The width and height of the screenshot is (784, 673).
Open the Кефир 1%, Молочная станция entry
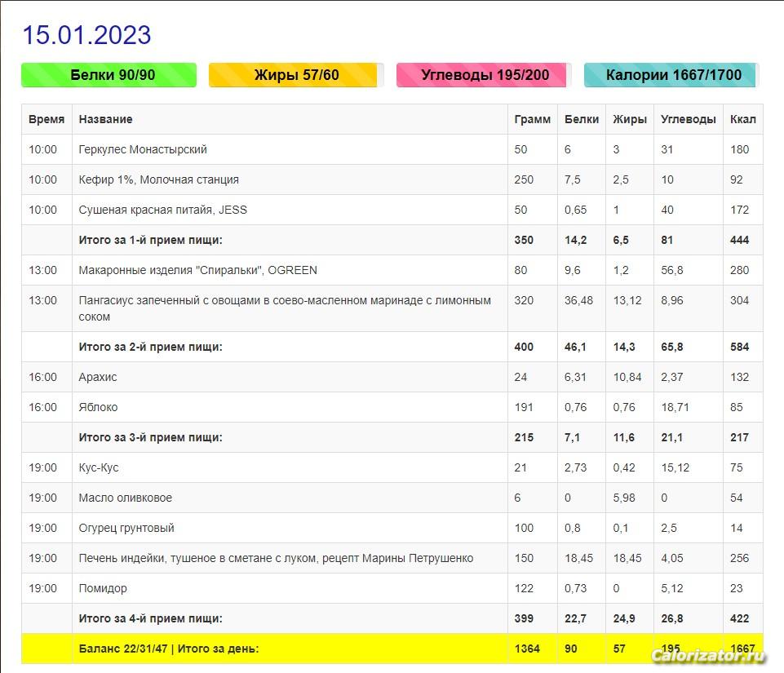pos(158,179)
